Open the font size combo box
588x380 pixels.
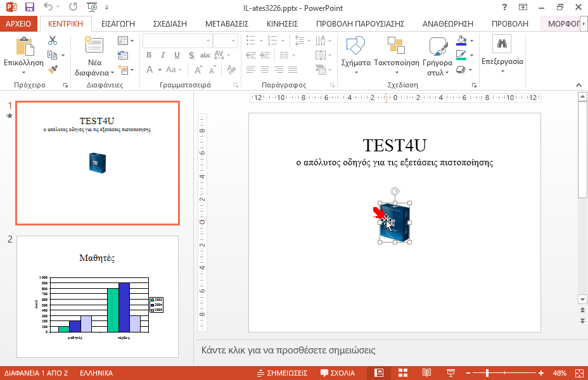coord(226,41)
